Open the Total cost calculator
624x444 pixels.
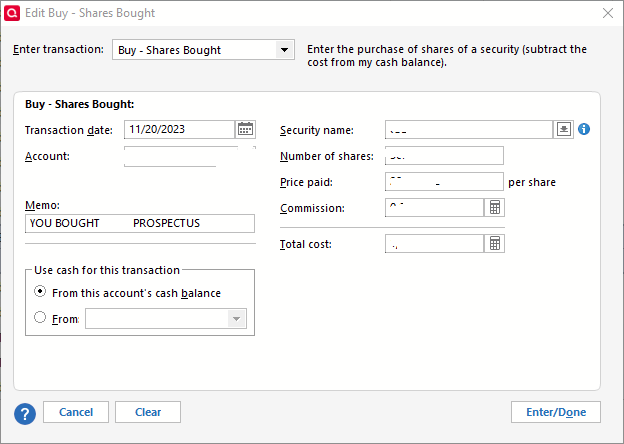click(x=494, y=244)
